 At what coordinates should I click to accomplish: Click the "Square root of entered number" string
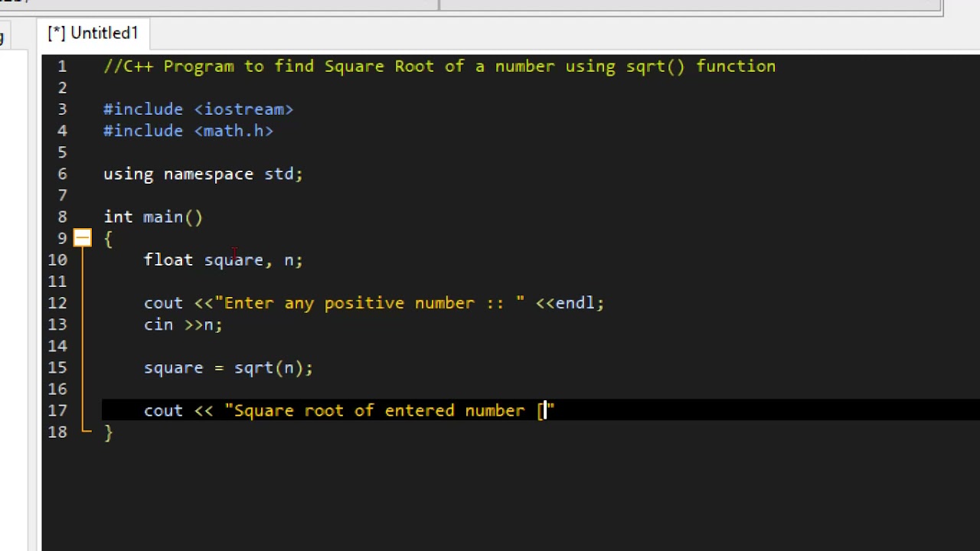click(379, 411)
